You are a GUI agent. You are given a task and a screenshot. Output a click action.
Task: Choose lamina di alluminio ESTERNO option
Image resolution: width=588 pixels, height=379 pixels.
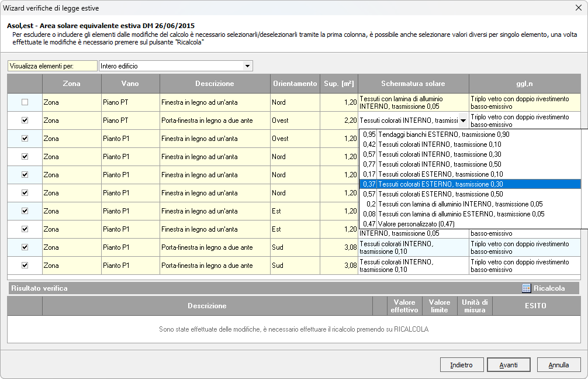(461, 214)
